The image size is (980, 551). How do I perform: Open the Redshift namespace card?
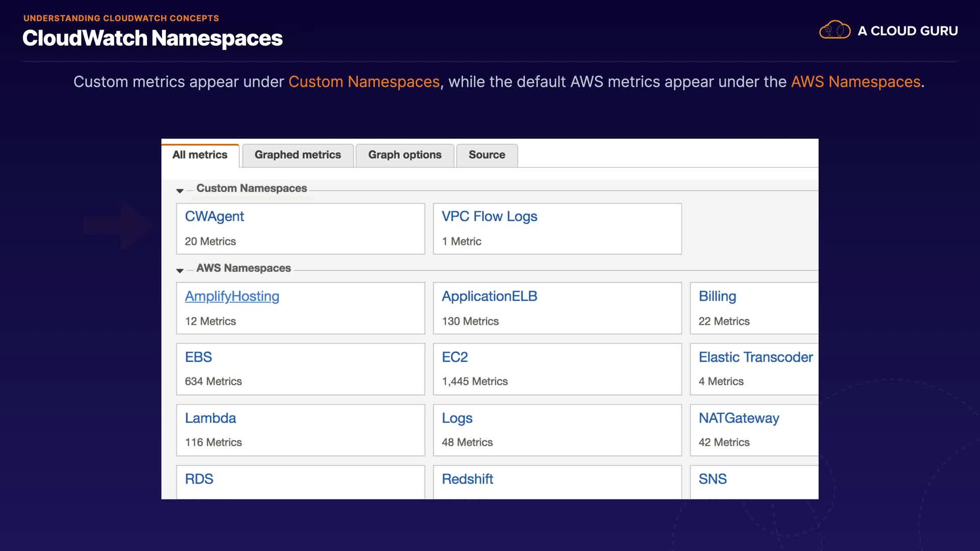coord(467,479)
